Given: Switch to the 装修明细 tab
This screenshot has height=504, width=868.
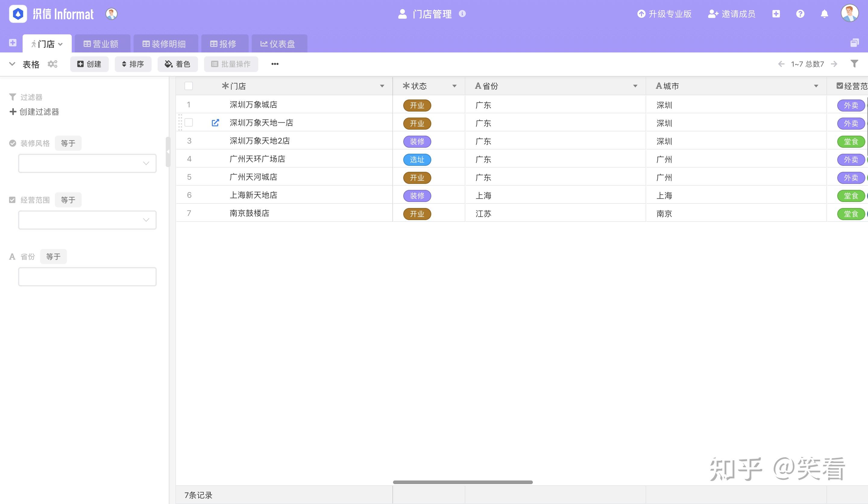Looking at the screenshot, I should point(166,44).
